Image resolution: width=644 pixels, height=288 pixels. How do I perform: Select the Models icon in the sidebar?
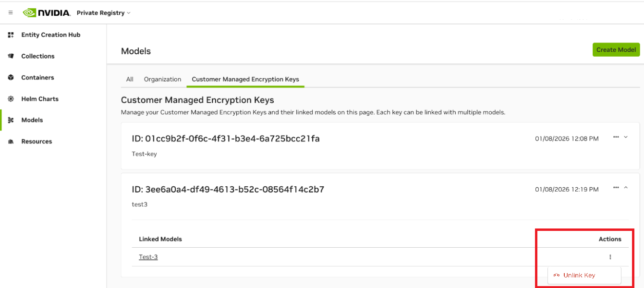[x=10, y=120]
